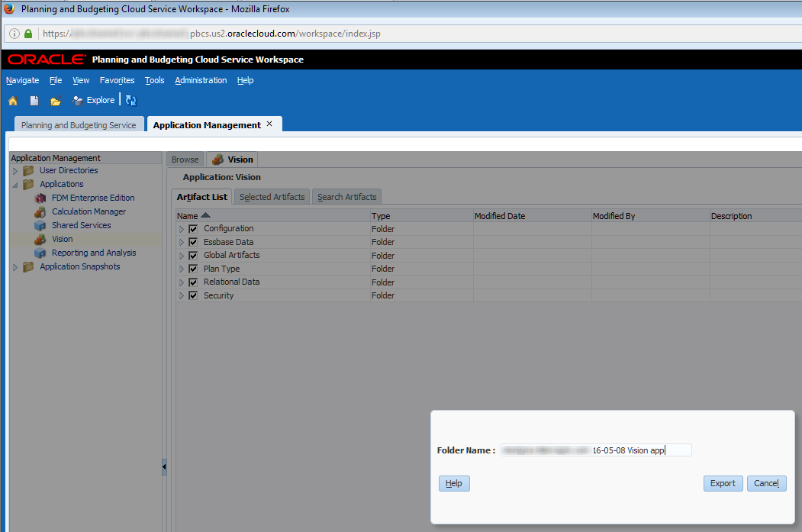The width and height of the screenshot is (802, 532).
Task: Select the Artifact List tab
Action: (x=202, y=197)
